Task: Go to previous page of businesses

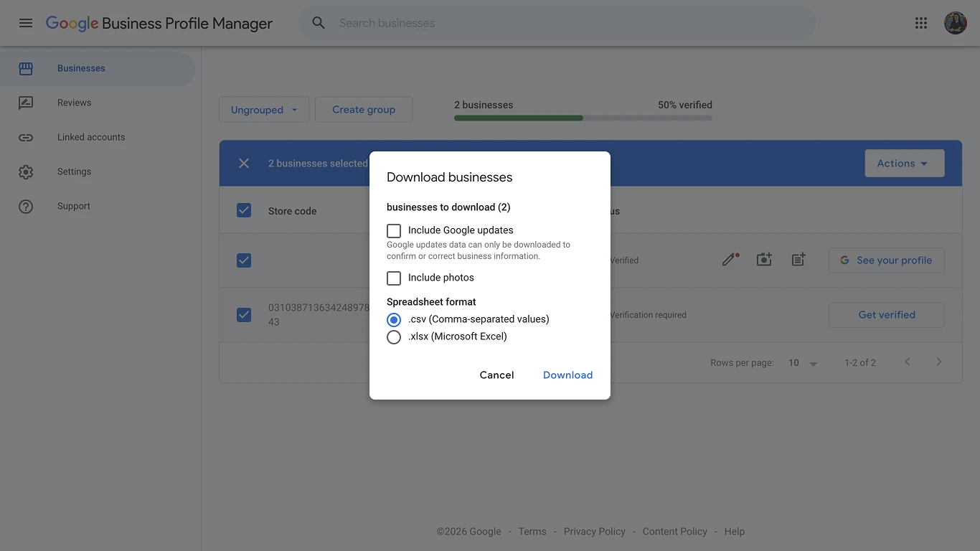Action: point(908,362)
